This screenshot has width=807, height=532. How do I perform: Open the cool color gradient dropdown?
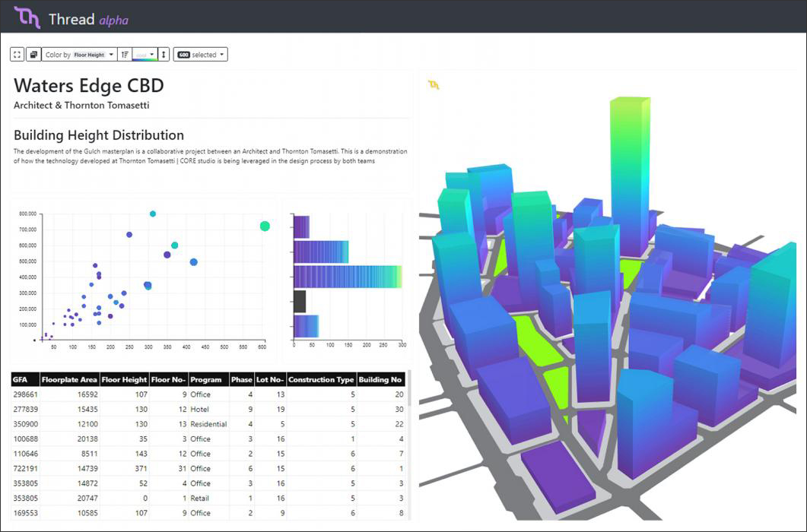click(x=145, y=55)
